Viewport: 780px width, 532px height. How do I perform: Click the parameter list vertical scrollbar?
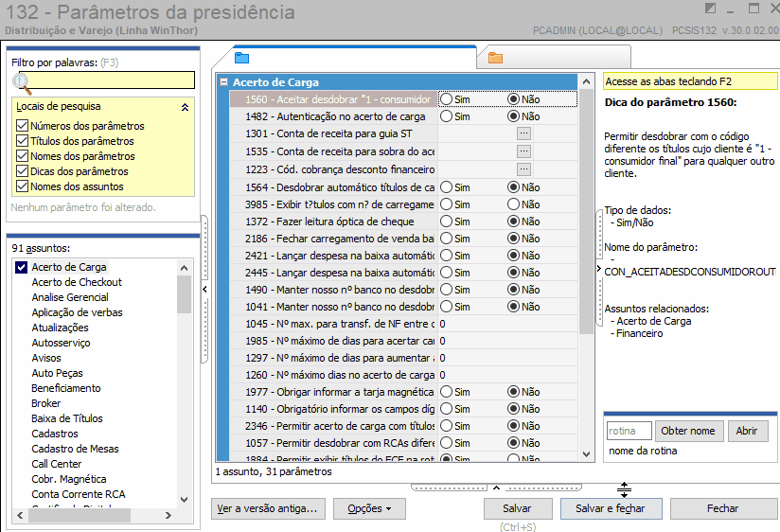click(x=587, y=267)
